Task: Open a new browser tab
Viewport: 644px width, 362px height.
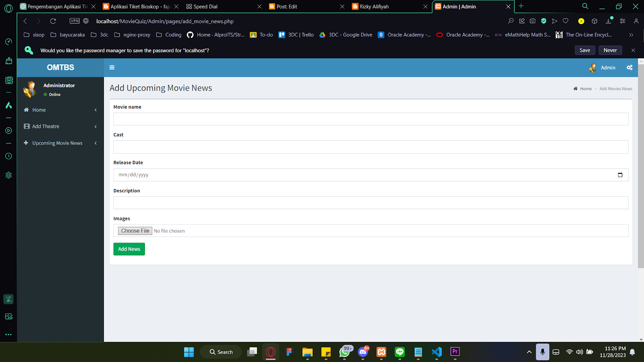Action: click(x=521, y=6)
